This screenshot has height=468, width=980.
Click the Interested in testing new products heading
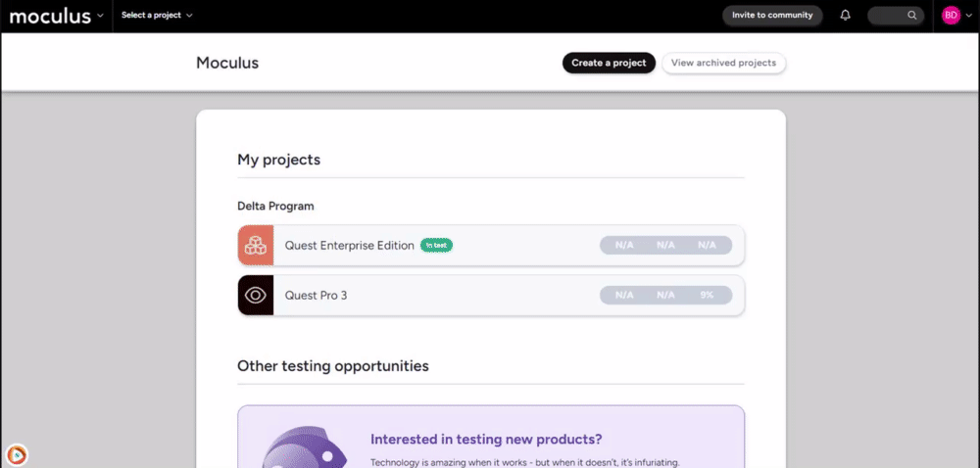coord(486,439)
